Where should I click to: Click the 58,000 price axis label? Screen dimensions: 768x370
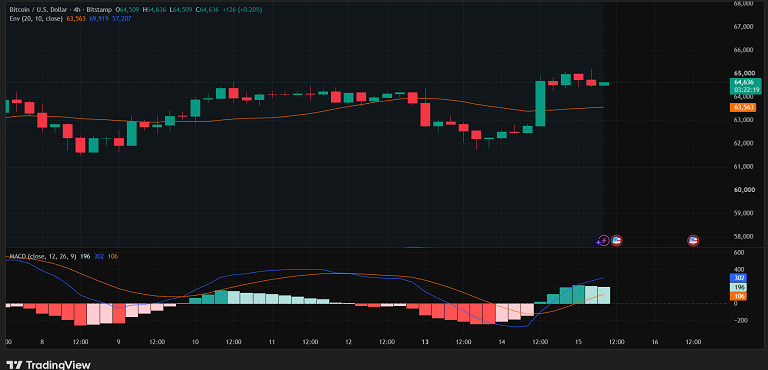tap(744, 237)
